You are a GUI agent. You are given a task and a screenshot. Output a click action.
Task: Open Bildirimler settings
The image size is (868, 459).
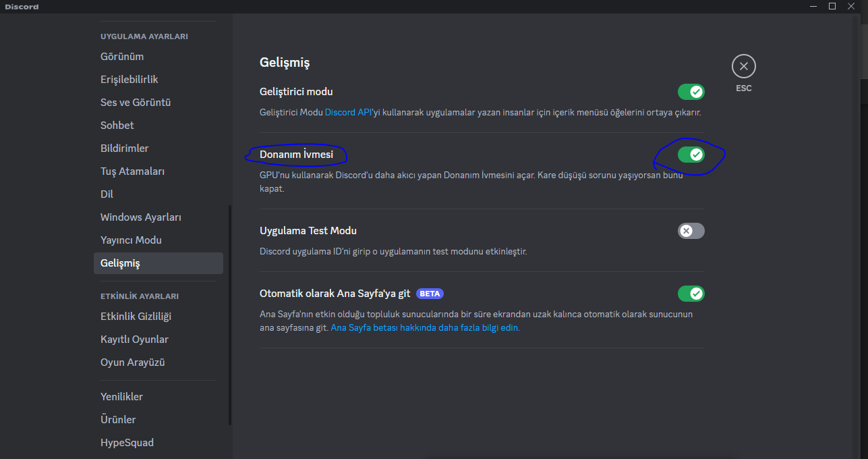click(158, 148)
